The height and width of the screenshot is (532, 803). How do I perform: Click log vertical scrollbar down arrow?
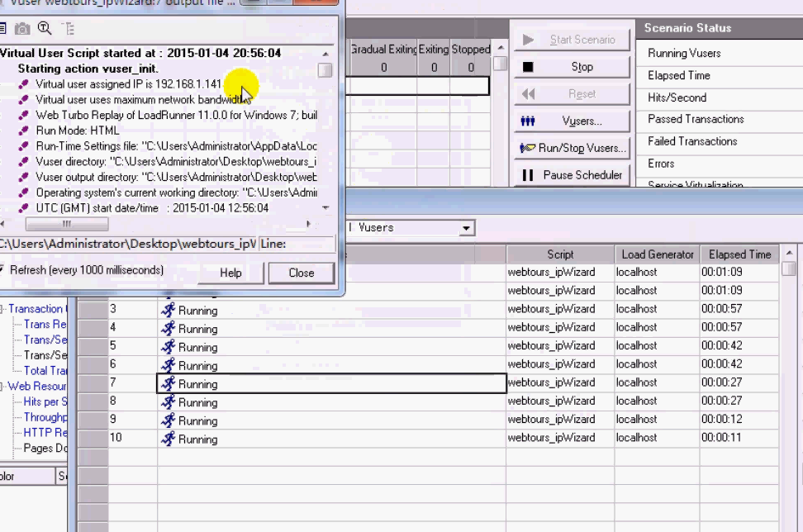(325, 208)
